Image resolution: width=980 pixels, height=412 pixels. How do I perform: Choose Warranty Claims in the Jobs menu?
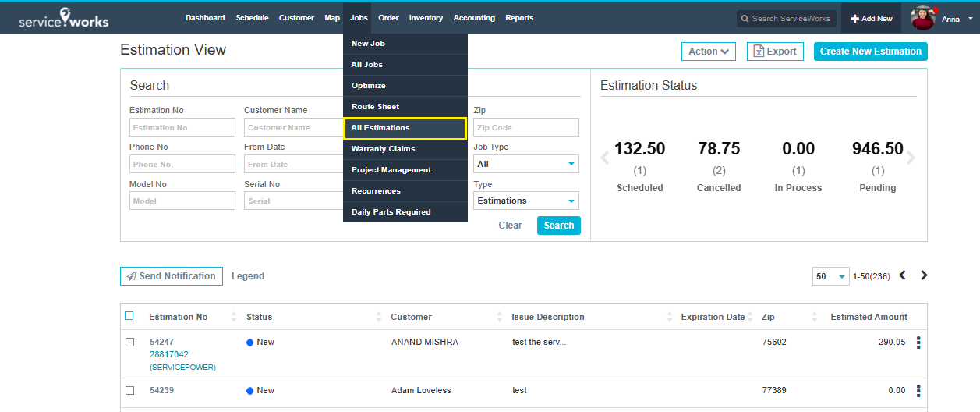click(383, 149)
